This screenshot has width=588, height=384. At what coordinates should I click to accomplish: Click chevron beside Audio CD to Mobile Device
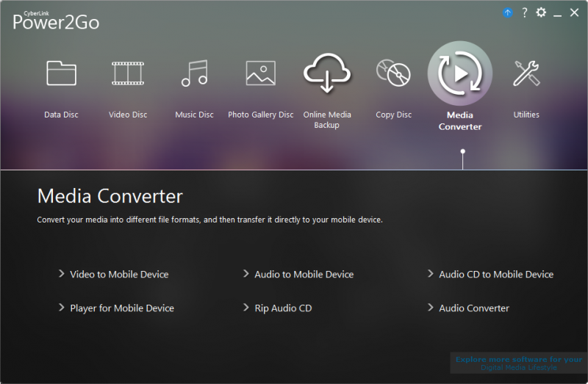pos(431,274)
